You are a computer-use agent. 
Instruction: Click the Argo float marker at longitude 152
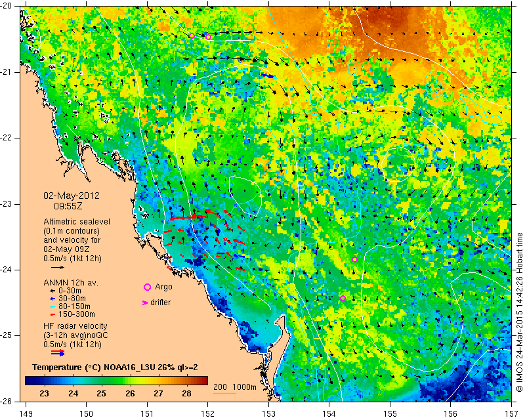208,37
